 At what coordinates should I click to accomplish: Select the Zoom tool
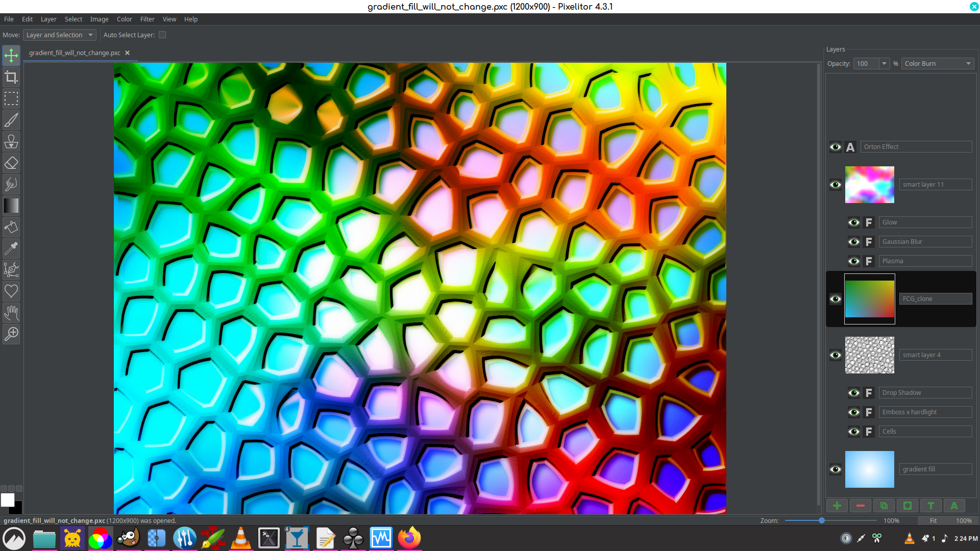[11, 334]
